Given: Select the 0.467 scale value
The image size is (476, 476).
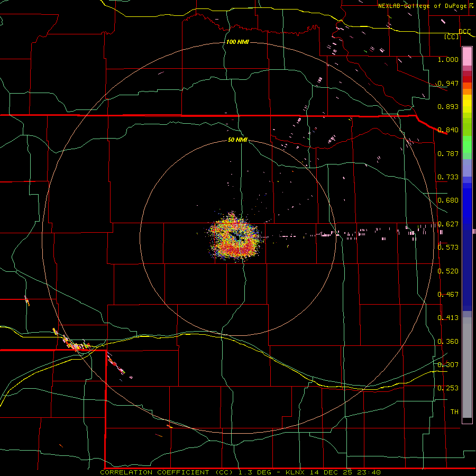Looking at the screenshot, I should click(x=448, y=294).
